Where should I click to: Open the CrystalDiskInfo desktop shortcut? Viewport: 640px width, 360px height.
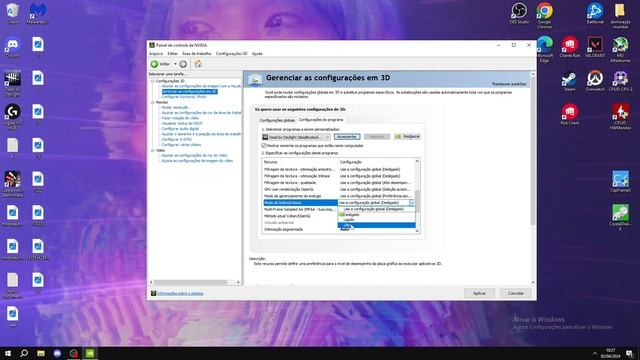click(x=620, y=216)
